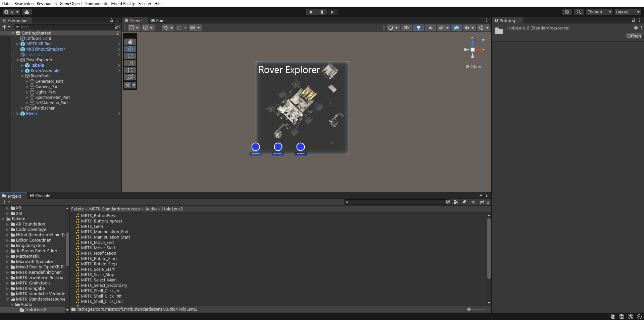Activate the combined Transform tool
This screenshot has width=644, height=320.
[130, 77]
